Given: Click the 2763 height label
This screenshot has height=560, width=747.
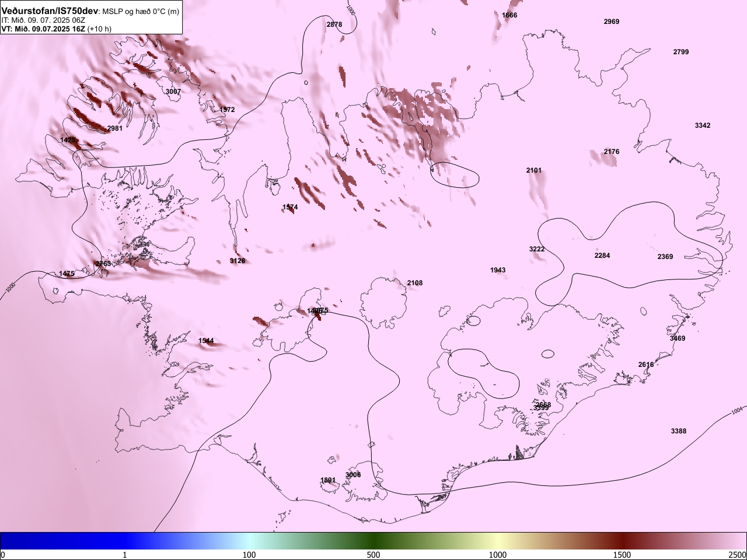Looking at the screenshot, I should pyautogui.click(x=103, y=264).
